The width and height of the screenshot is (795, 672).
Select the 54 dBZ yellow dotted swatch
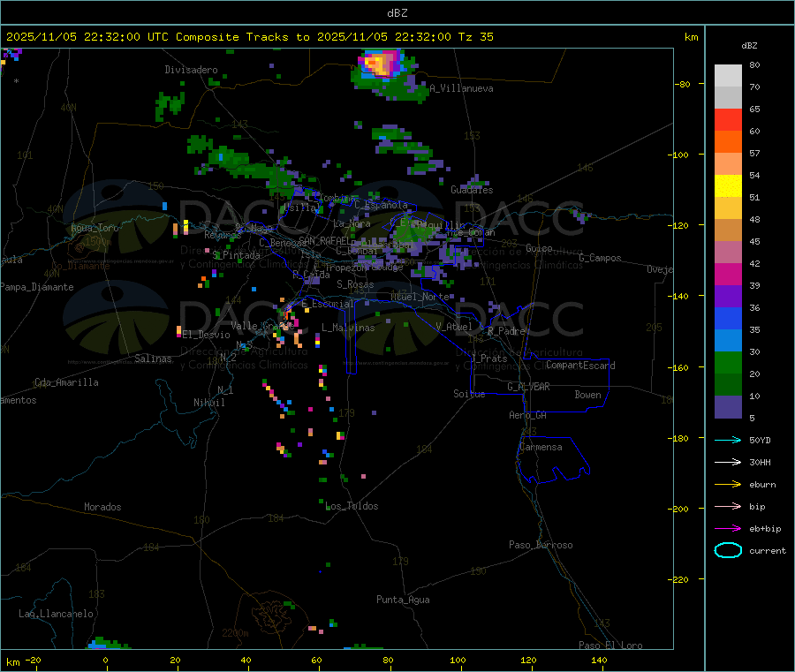click(728, 186)
